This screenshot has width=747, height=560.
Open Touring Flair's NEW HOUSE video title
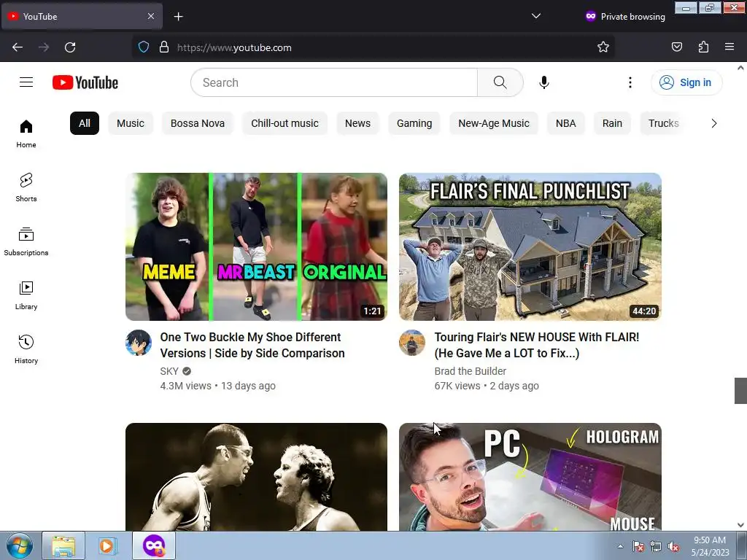(537, 345)
